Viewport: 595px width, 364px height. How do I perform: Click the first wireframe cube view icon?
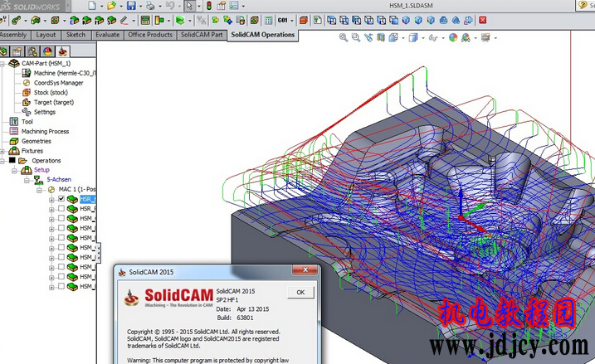pyautogui.click(x=331, y=21)
